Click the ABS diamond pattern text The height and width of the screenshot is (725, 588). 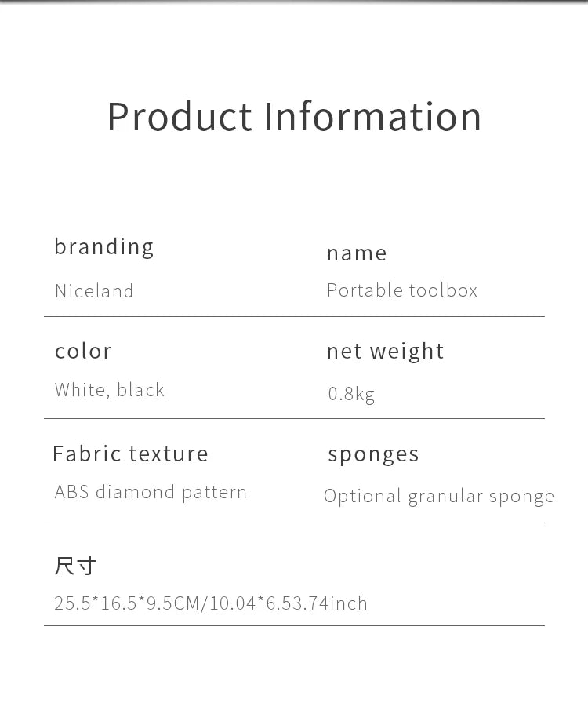[x=151, y=493]
